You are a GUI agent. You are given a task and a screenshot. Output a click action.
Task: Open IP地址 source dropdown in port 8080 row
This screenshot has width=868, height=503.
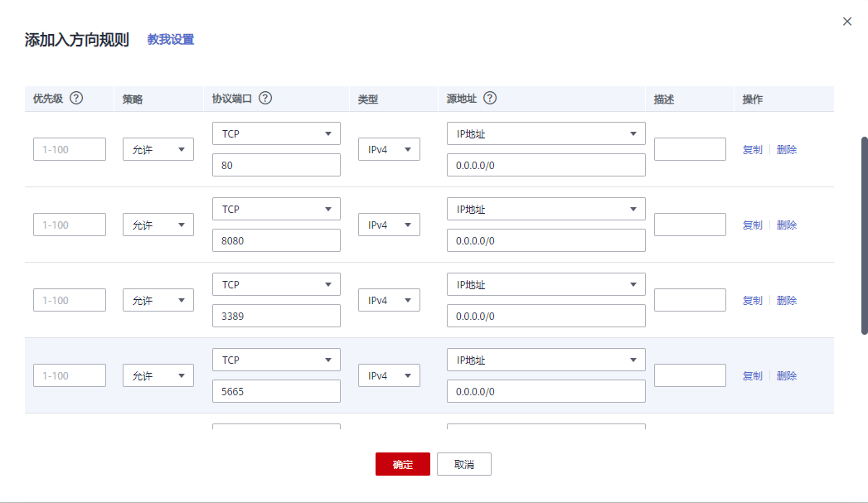click(x=546, y=209)
